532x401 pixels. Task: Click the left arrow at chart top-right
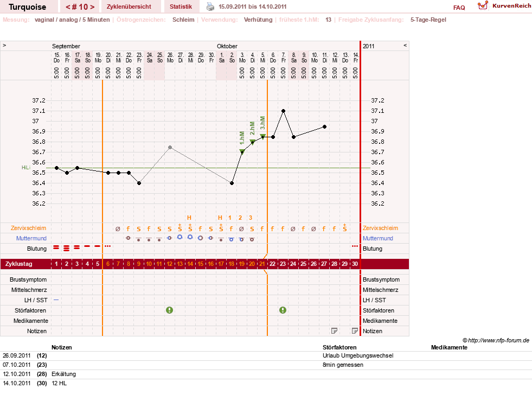405,45
